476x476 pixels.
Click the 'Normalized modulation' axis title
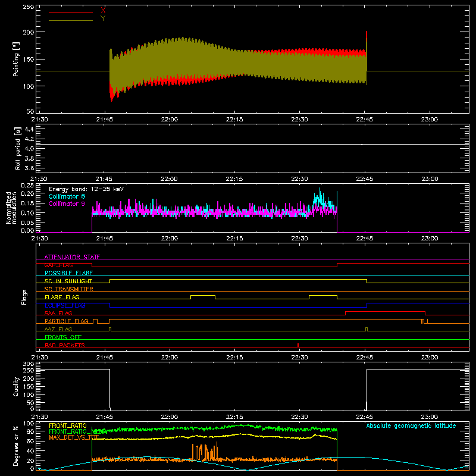pyautogui.click(x=11, y=208)
